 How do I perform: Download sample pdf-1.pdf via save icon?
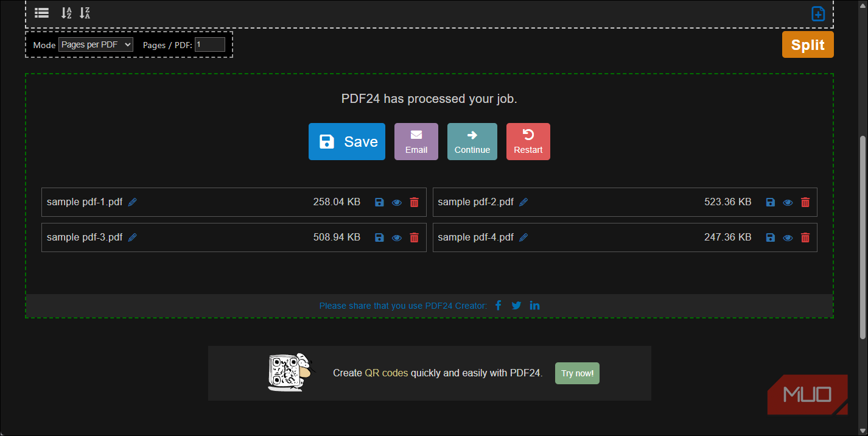click(x=379, y=202)
